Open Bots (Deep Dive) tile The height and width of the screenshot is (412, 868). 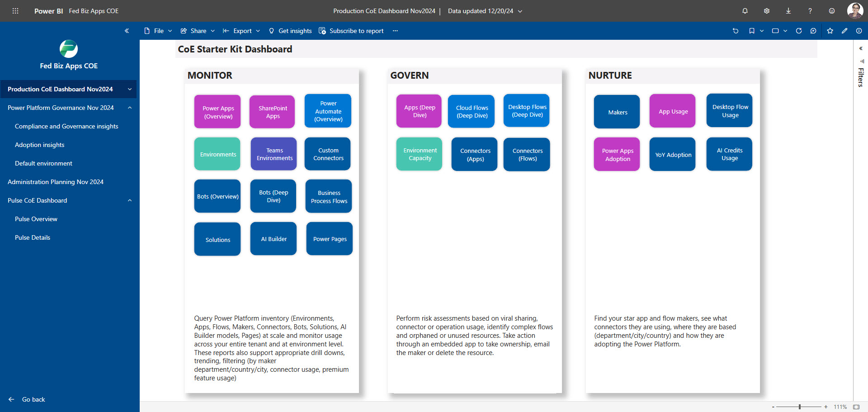[274, 196]
